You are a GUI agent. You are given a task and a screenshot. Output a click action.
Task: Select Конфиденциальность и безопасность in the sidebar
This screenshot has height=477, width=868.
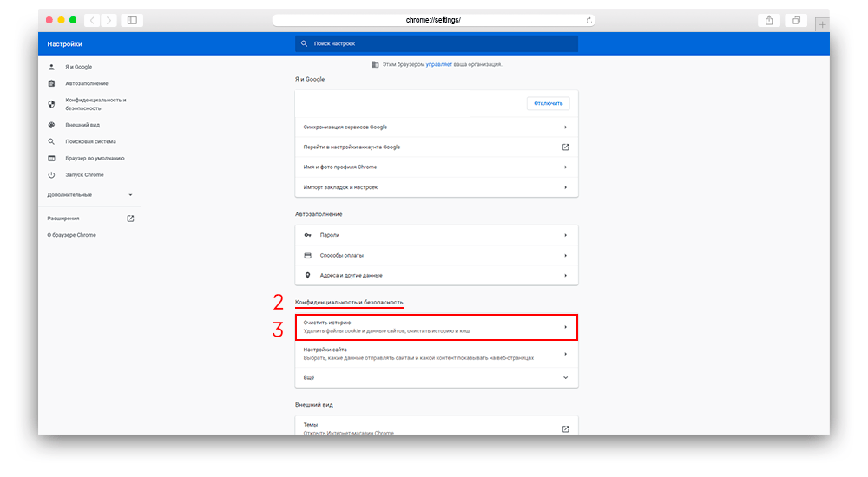coord(95,104)
